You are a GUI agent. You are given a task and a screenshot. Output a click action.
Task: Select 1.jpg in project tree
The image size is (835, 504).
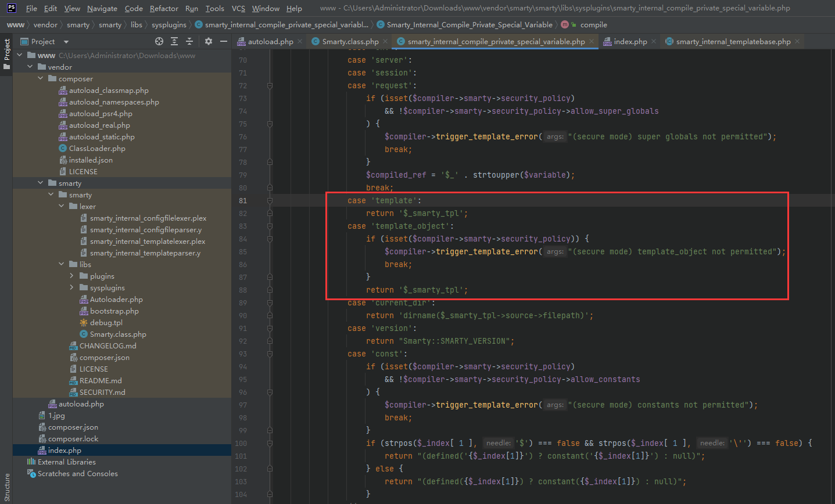click(x=56, y=415)
